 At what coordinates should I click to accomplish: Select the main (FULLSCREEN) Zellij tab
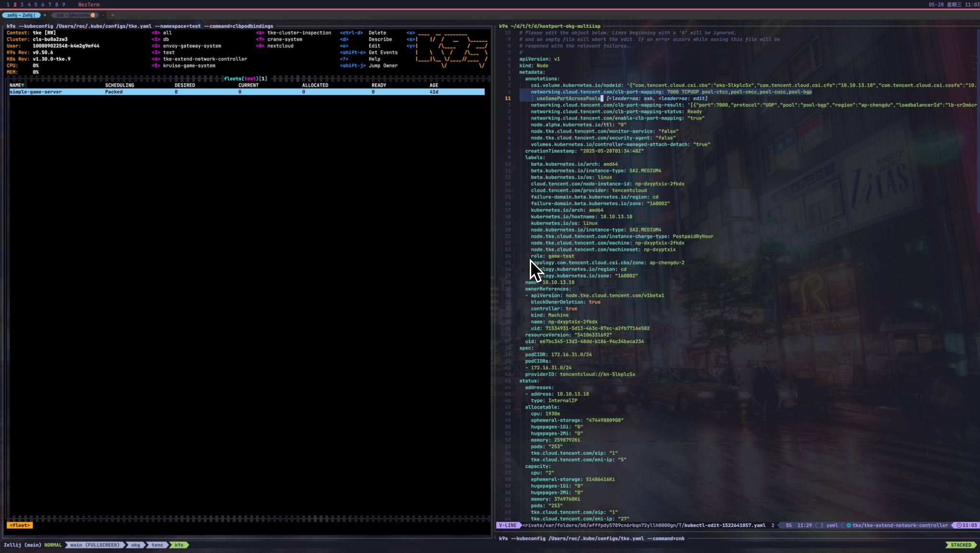click(x=95, y=545)
